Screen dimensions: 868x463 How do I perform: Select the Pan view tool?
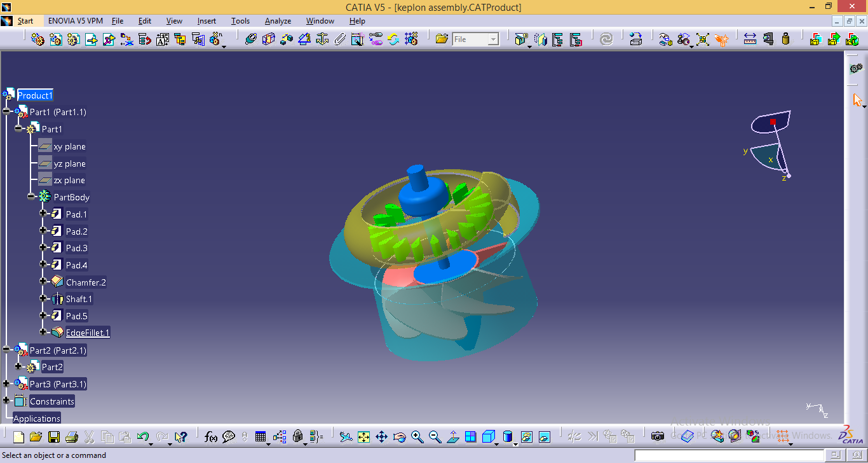click(x=381, y=436)
